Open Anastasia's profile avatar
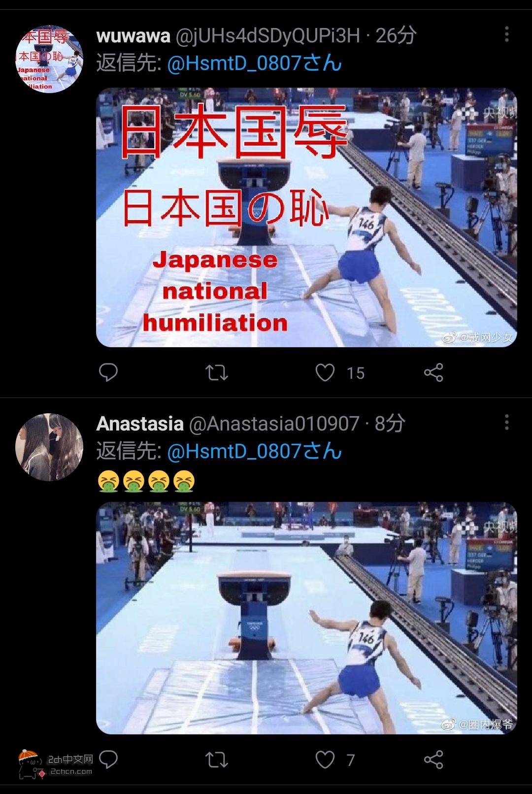The width and height of the screenshot is (532, 794). tap(49, 447)
